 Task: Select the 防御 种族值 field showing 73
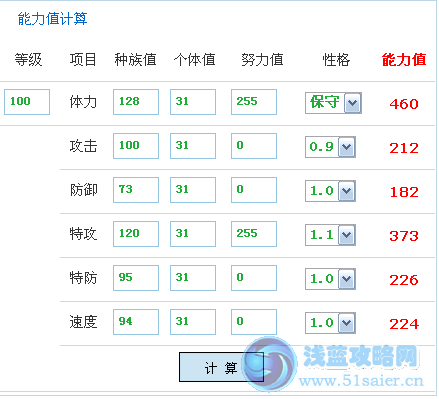pyautogui.click(x=136, y=190)
